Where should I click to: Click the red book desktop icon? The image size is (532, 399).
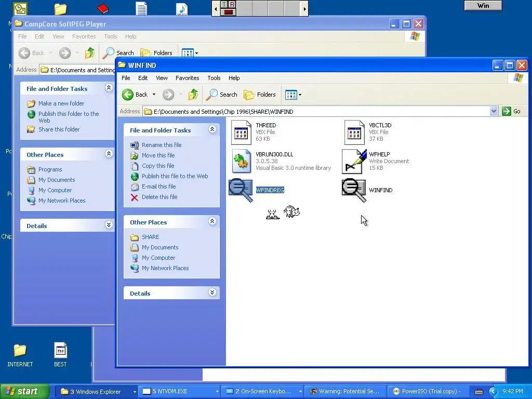[102, 8]
